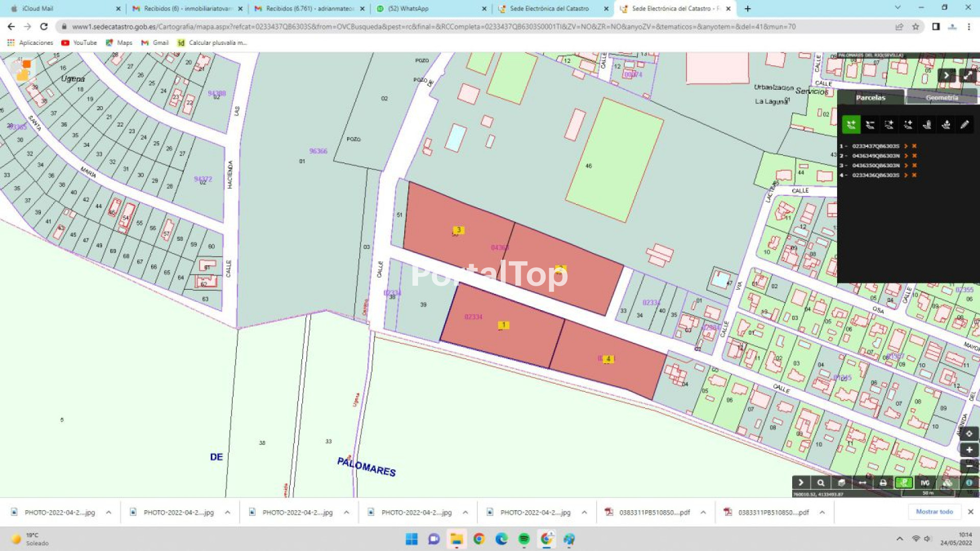Activate the add-parcel selection tool

851,124
